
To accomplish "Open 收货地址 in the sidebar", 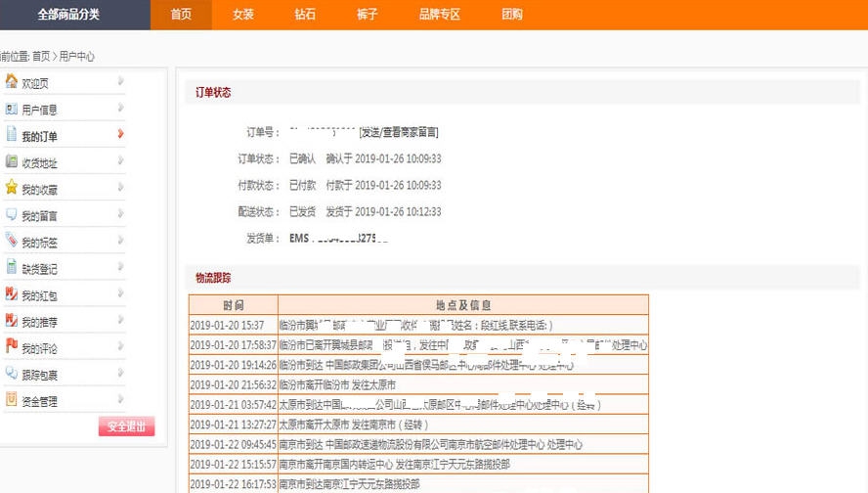I will (x=39, y=162).
